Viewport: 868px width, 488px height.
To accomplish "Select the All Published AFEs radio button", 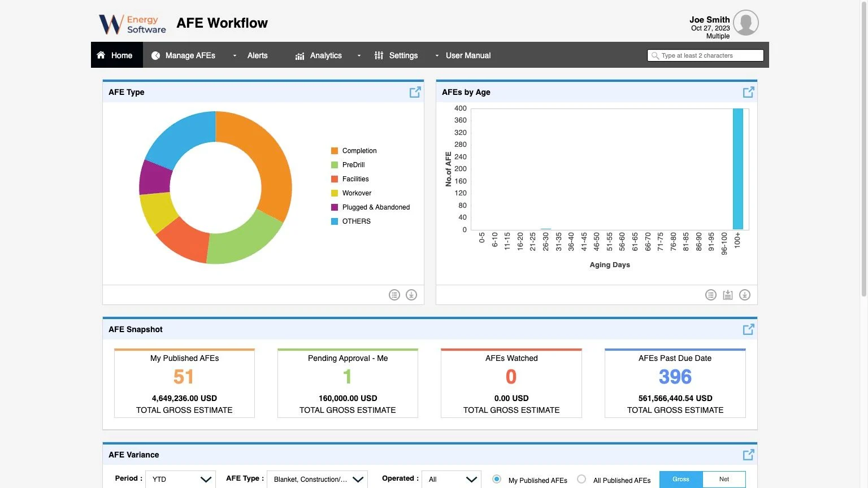I will [581, 478].
